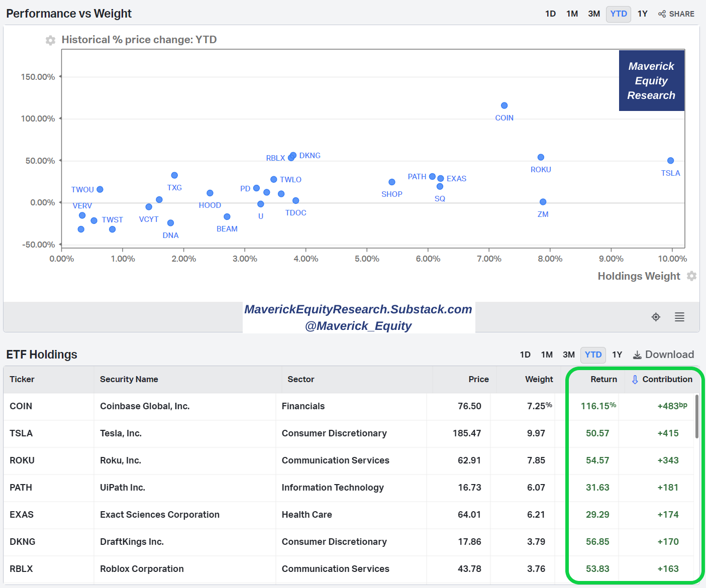Select YTD range in ETF Holdings
The width and height of the screenshot is (706, 588).
[593, 355]
